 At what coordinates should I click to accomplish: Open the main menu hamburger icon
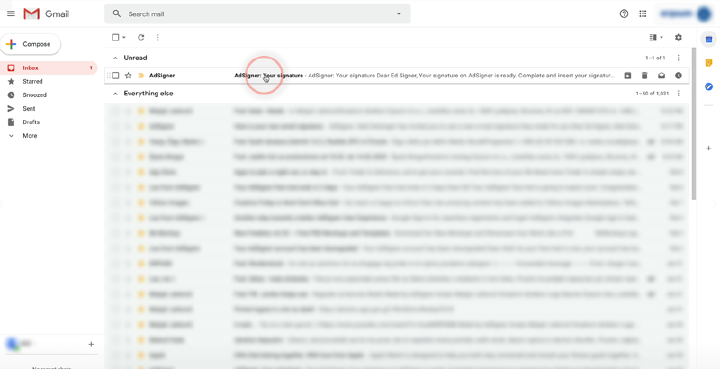coord(11,14)
